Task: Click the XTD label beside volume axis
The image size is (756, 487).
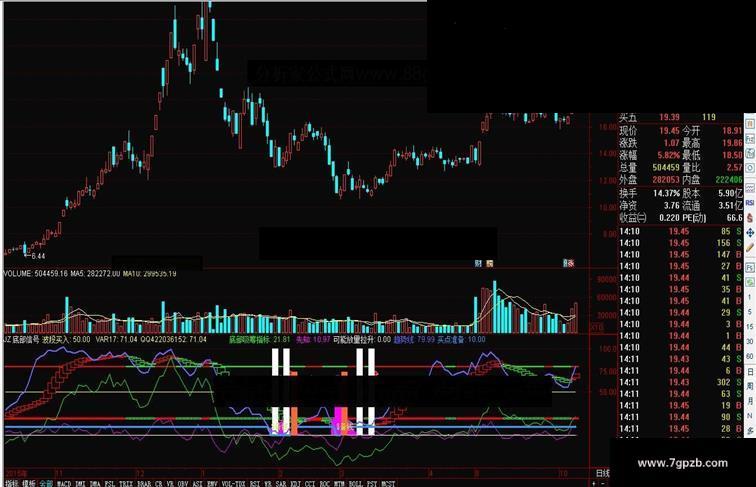Action: (x=598, y=327)
